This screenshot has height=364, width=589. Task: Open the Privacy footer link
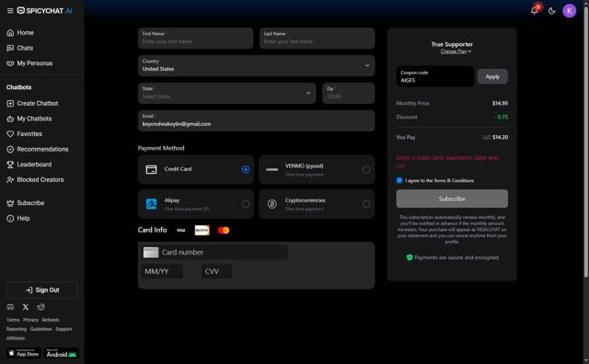click(x=30, y=320)
